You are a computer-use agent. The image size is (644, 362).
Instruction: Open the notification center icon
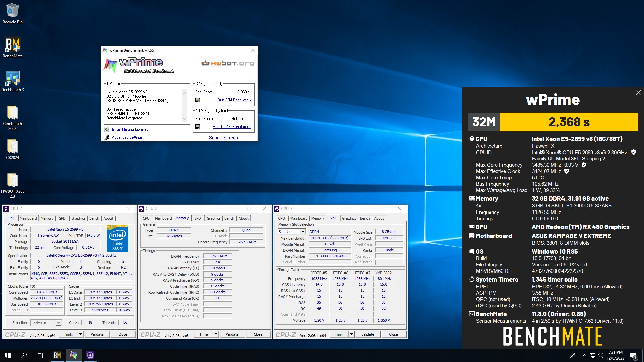[x=634, y=356]
